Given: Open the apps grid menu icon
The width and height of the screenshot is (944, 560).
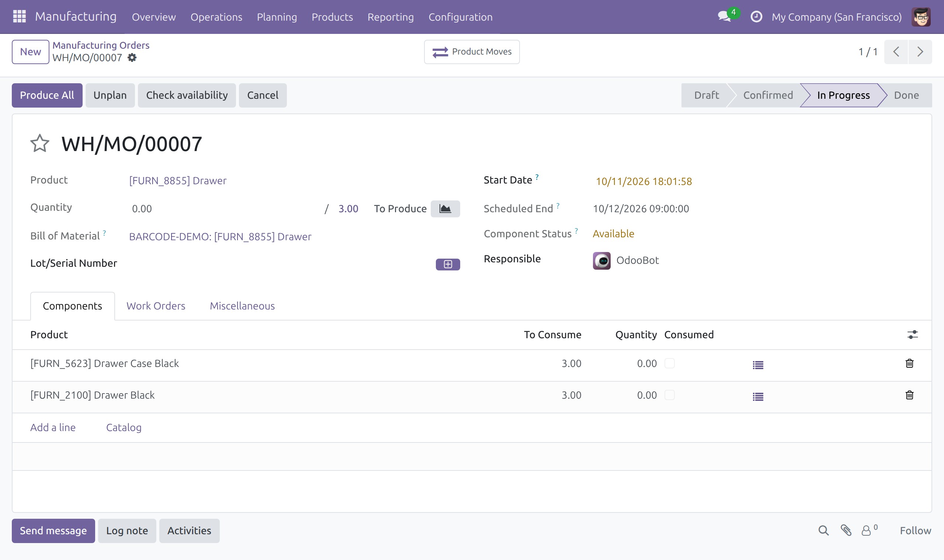Looking at the screenshot, I should [19, 17].
